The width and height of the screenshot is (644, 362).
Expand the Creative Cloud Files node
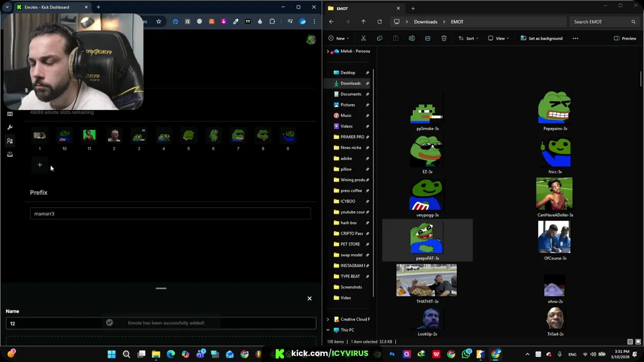(328, 319)
